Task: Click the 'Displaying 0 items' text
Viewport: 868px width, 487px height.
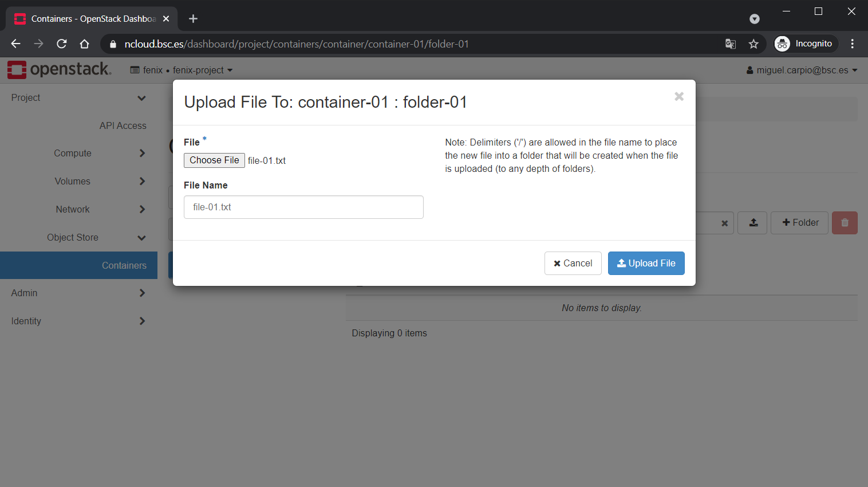Action: pyautogui.click(x=389, y=333)
